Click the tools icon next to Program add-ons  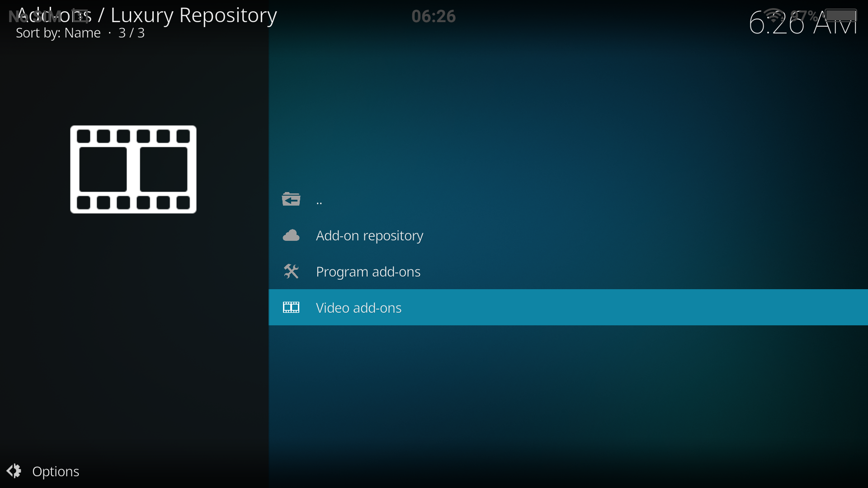(x=291, y=271)
